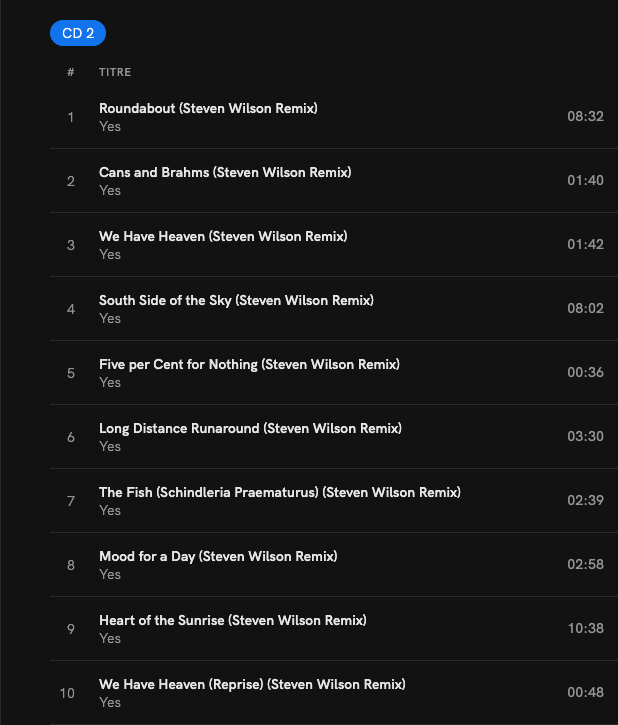Select The Fish (Schindleria Praematurus) title

pyautogui.click(x=280, y=492)
